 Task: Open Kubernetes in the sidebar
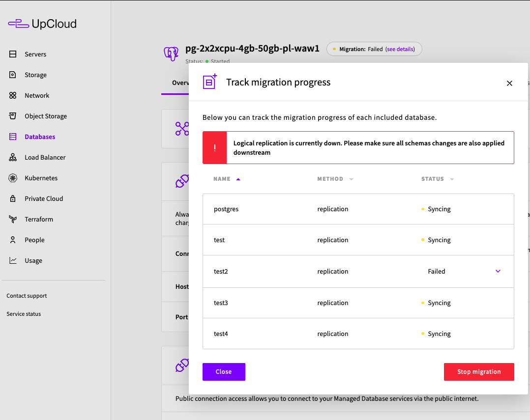(x=41, y=178)
